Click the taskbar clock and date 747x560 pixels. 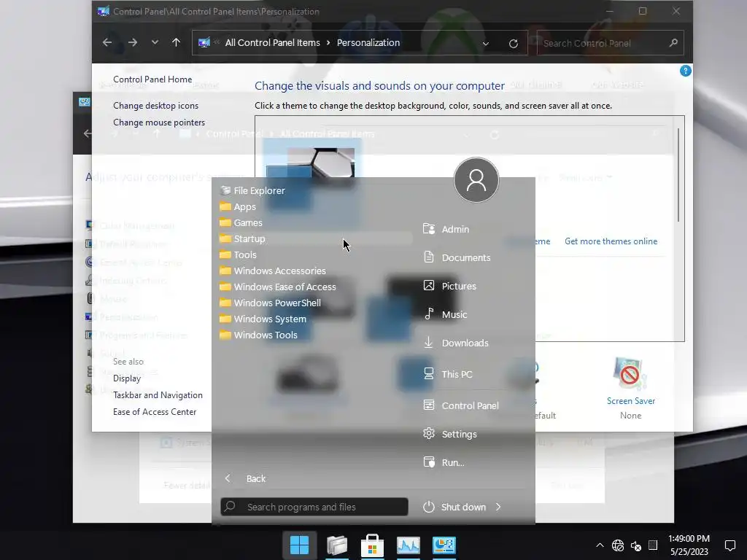(x=689, y=545)
